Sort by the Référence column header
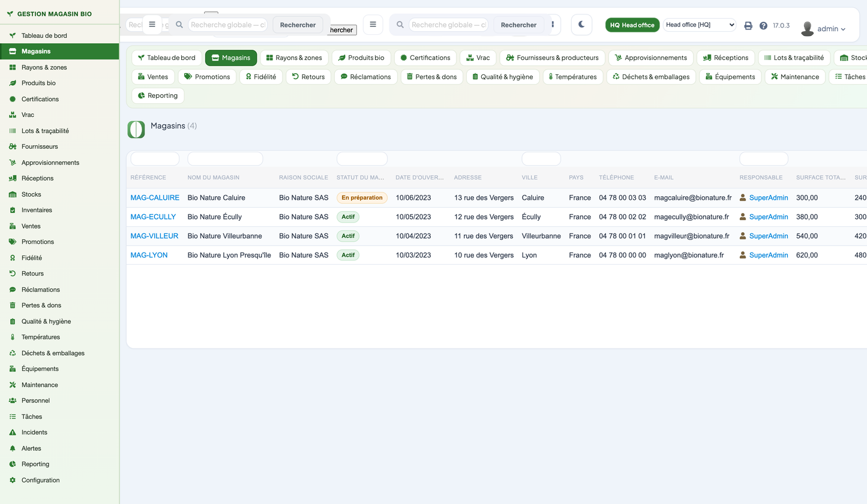Image resolution: width=867 pixels, height=504 pixels. pos(148,178)
